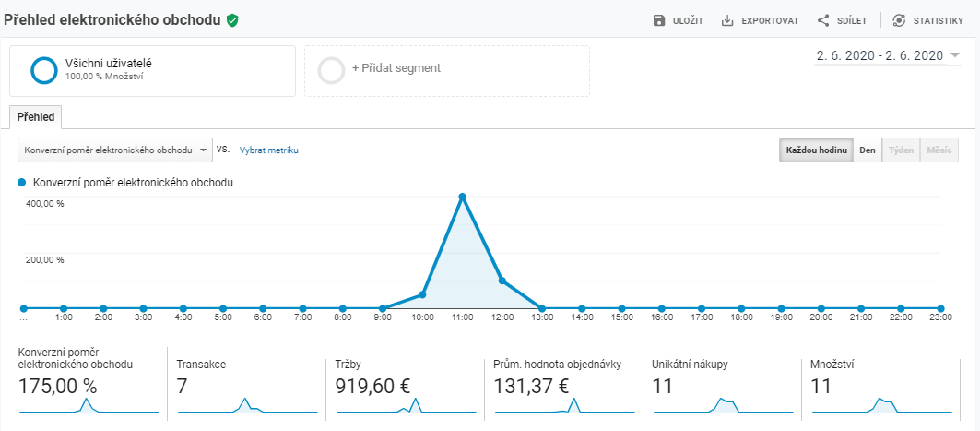Image resolution: width=980 pixels, height=431 pixels.
Task: Click the Sdílet share icon
Action: 823,20
